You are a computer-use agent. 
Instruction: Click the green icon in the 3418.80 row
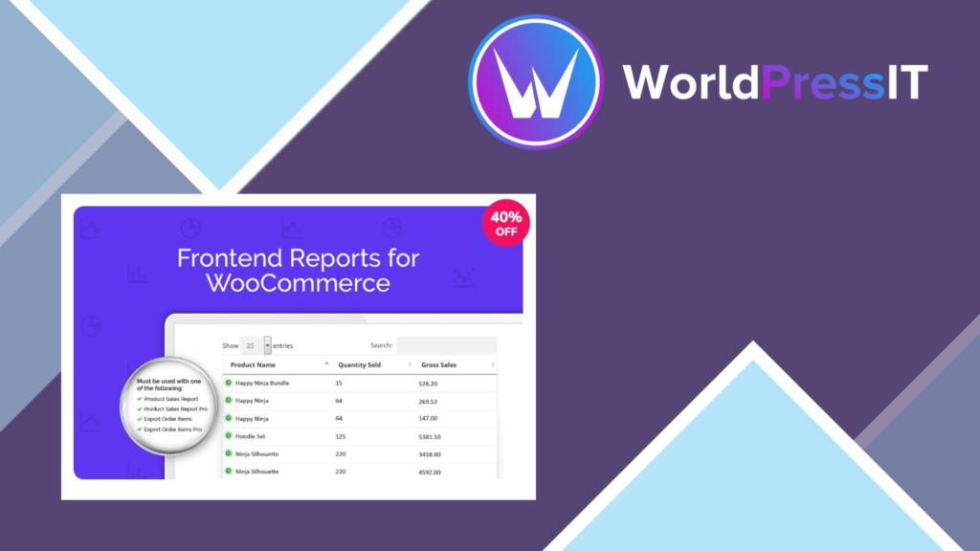229,453
